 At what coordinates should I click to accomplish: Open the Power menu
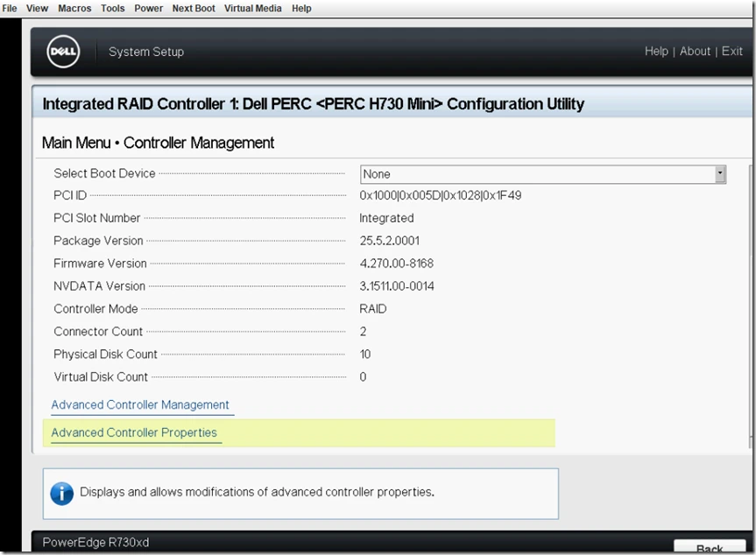pos(148,8)
